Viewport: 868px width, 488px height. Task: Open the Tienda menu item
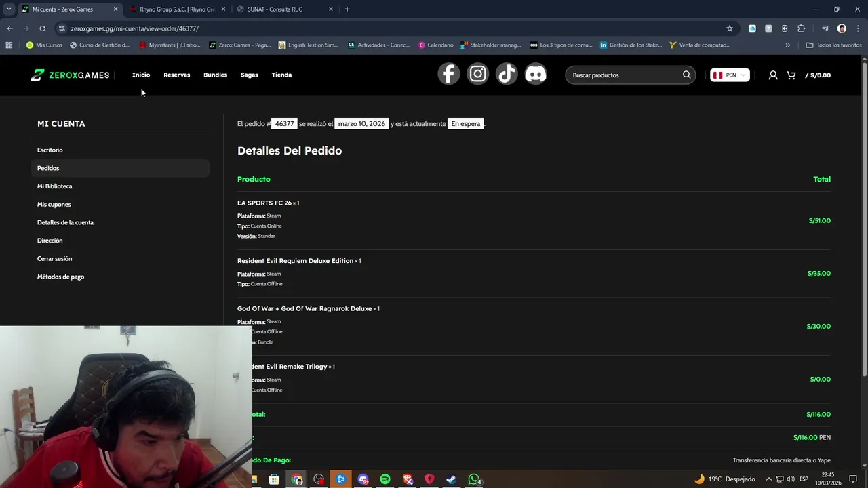(281, 75)
